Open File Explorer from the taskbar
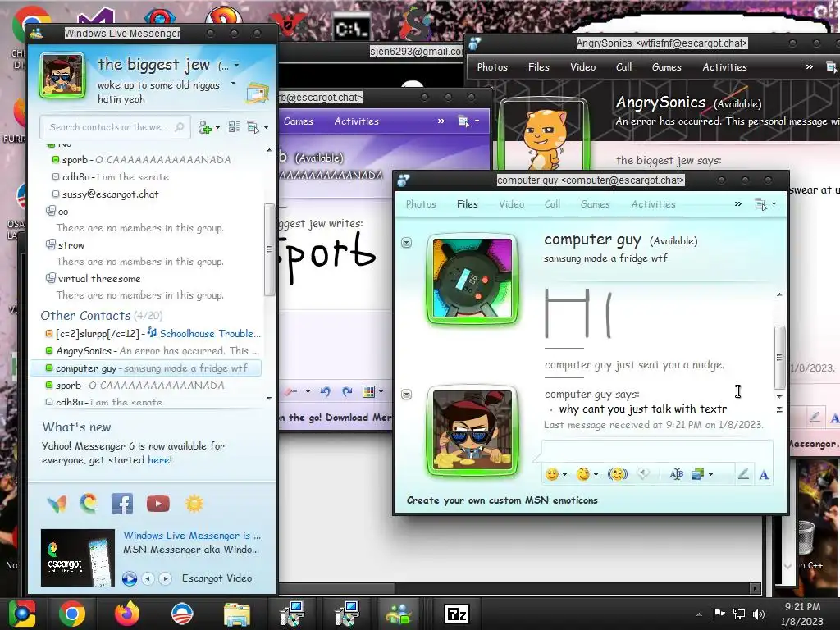840x630 pixels. coord(237,614)
